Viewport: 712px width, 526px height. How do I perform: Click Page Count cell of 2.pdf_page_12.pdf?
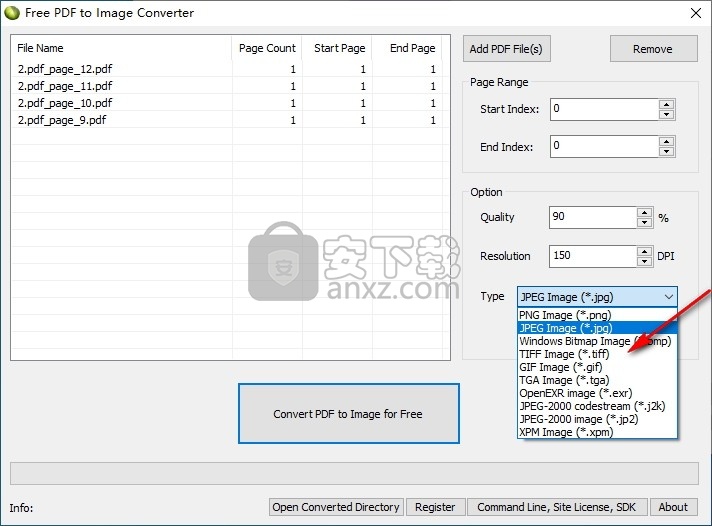pos(267,69)
